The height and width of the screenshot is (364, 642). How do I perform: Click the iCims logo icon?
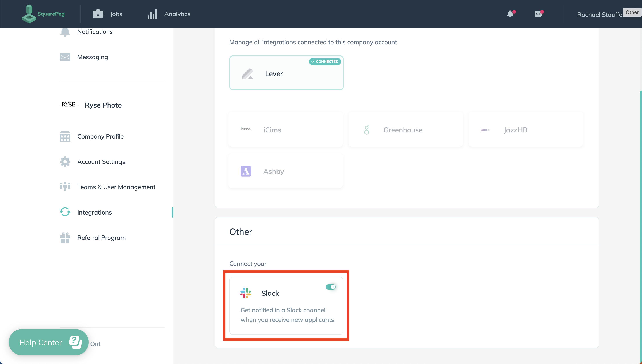click(x=246, y=129)
